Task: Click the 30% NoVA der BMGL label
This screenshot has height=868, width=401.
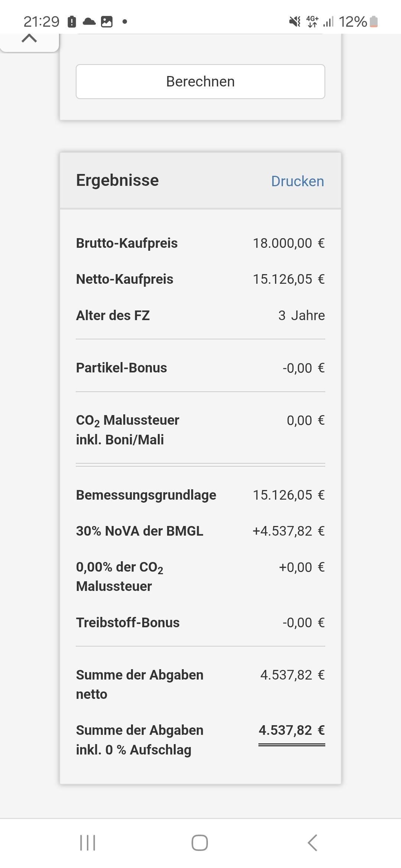Action: (x=140, y=531)
